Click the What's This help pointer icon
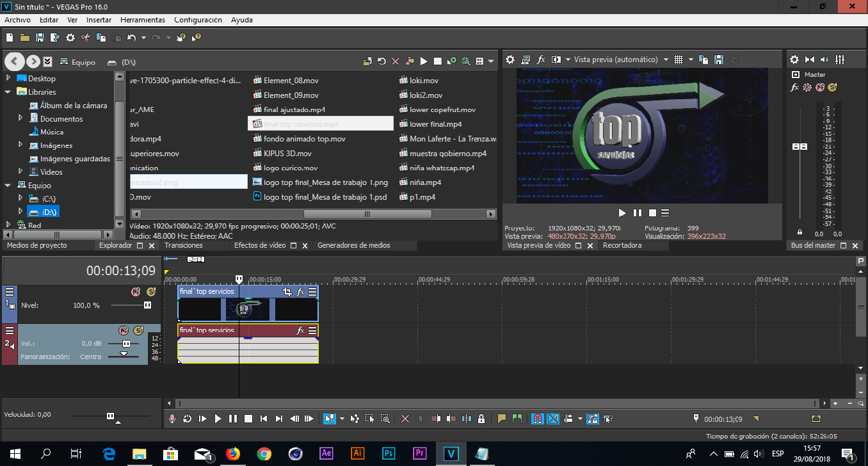This screenshot has height=466, width=868. pos(197,38)
